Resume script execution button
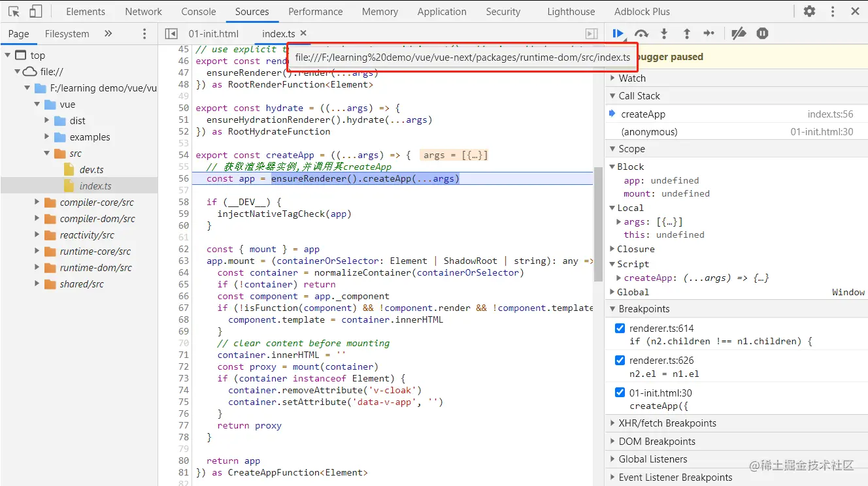Image resolution: width=868 pixels, height=486 pixels. pyautogui.click(x=618, y=34)
